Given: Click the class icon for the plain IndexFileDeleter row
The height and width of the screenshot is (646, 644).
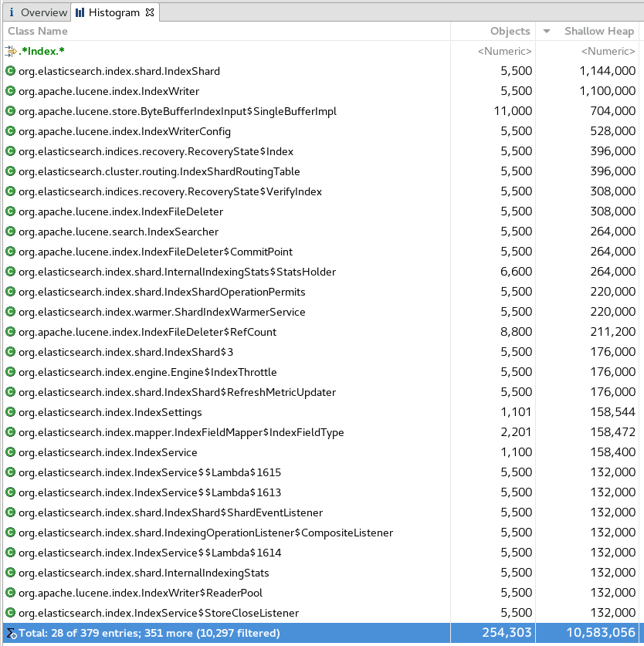Looking at the screenshot, I should pyautogui.click(x=10, y=211).
